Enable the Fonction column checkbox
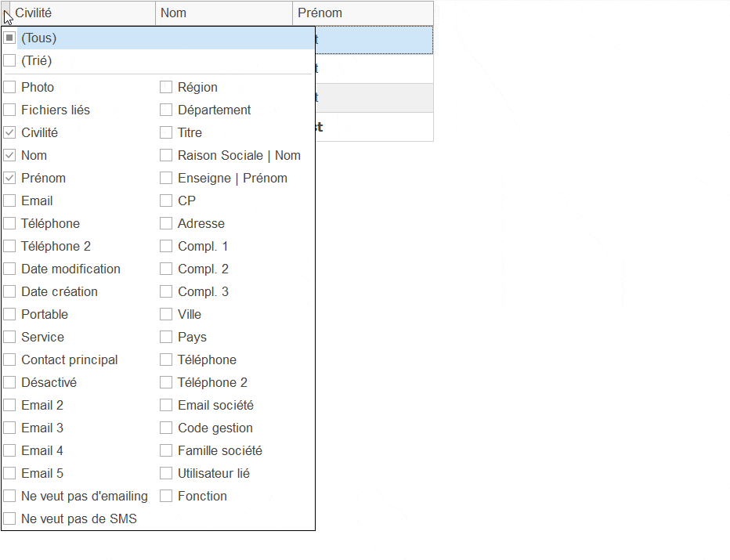This screenshot has height=560, width=730. (x=166, y=496)
